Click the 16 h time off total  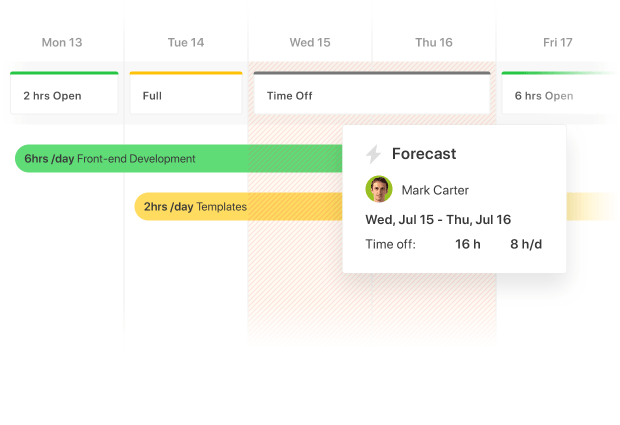468,244
